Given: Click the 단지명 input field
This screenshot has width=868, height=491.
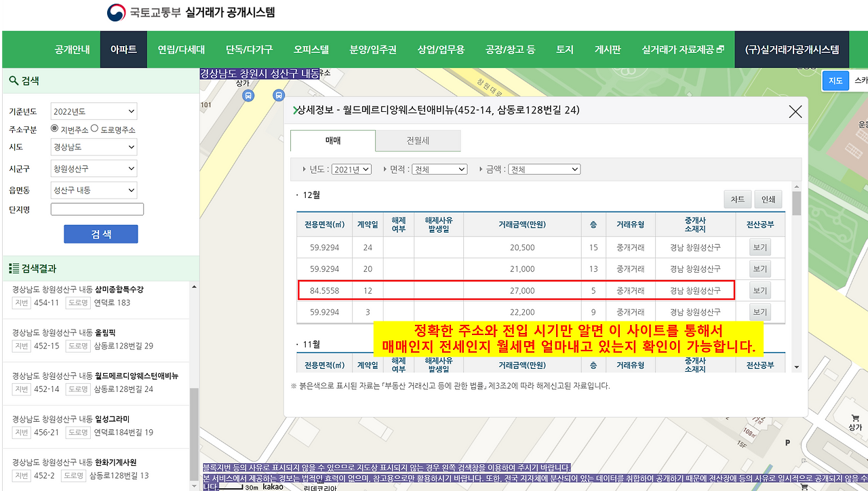Looking at the screenshot, I should point(97,210).
